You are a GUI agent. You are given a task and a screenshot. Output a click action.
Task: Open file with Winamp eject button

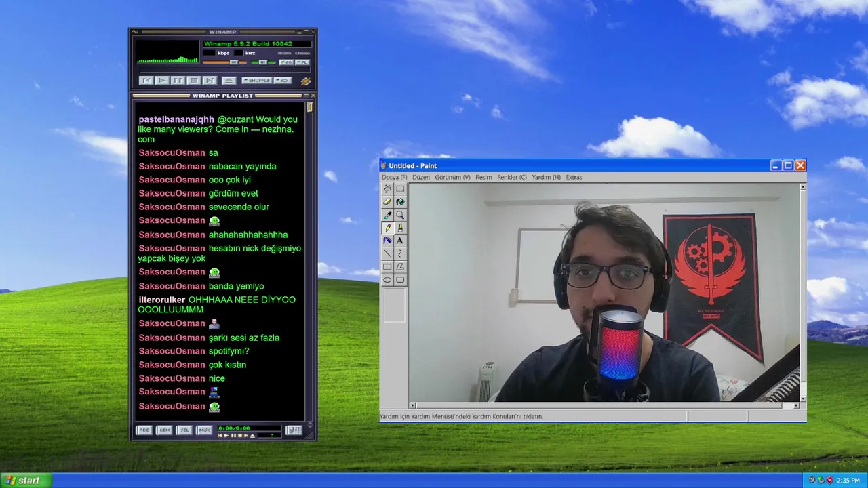[x=229, y=81]
